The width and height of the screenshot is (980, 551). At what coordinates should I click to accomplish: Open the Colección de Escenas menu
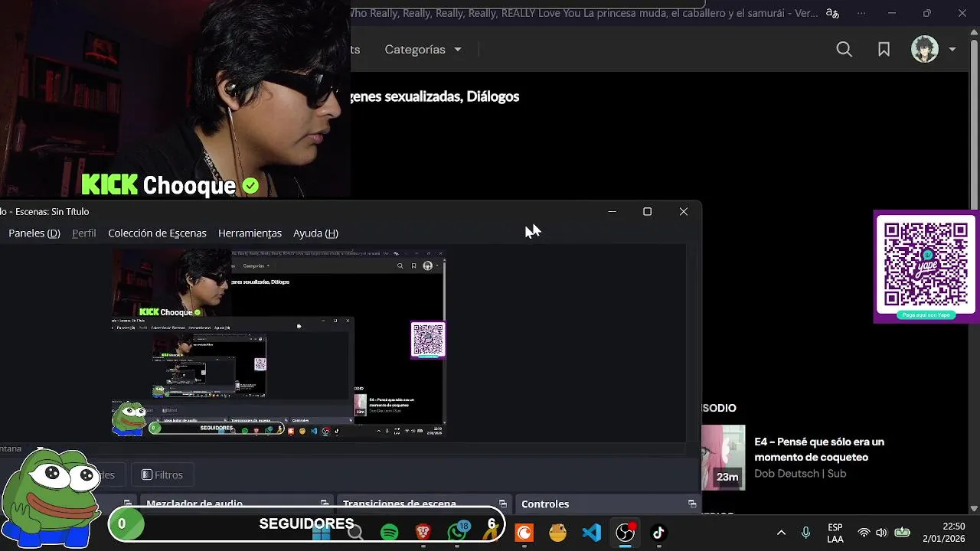point(157,233)
